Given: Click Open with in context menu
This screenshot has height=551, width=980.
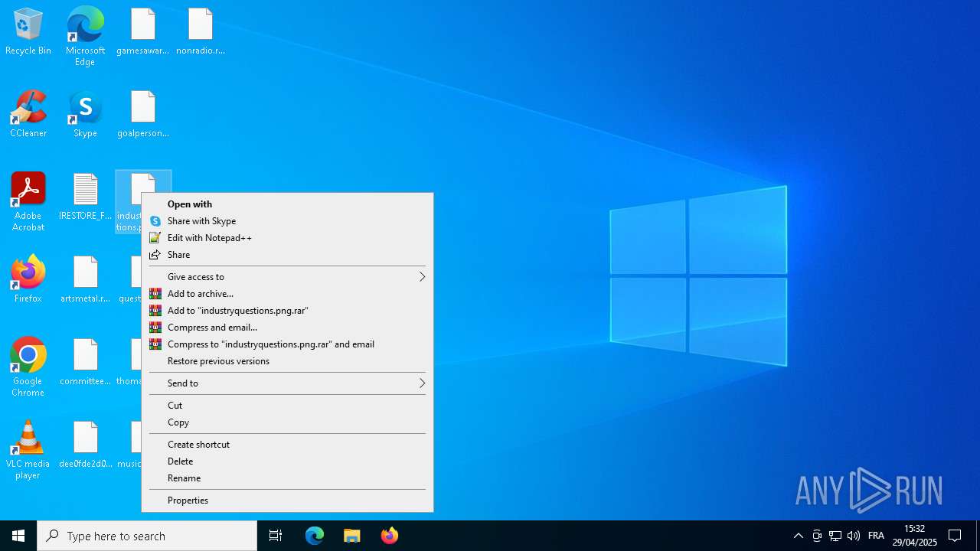Looking at the screenshot, I should pos(287,204).
